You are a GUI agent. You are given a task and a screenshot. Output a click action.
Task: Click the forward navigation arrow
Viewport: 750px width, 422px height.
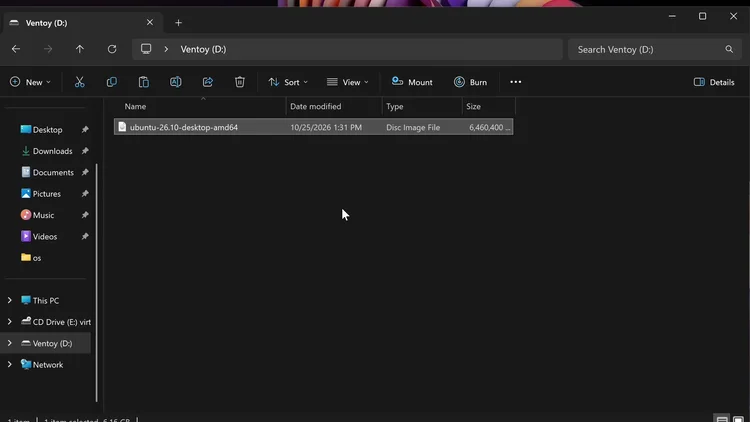[x=48, y=49]
